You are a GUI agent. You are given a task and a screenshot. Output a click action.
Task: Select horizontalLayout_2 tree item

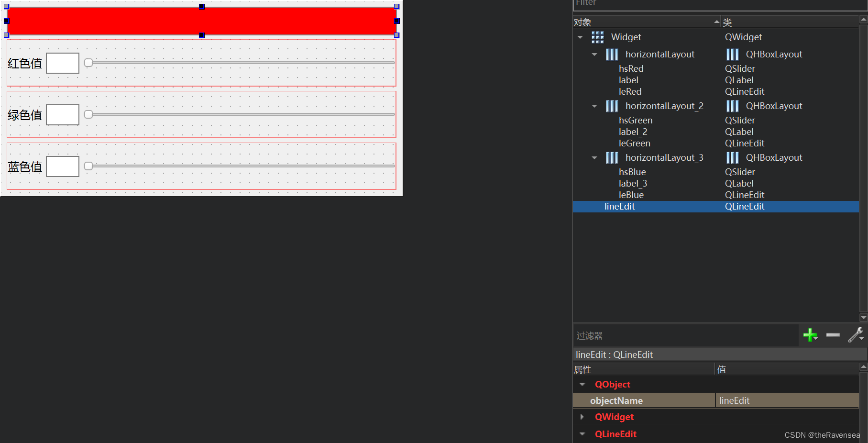click(x=664, y=106)
